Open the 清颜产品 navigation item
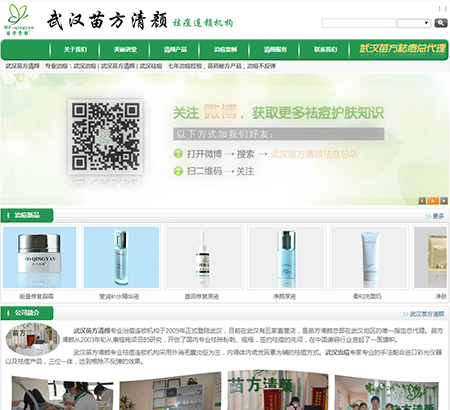The width and height of the screenshot is (450, 410). pos(175,50)
